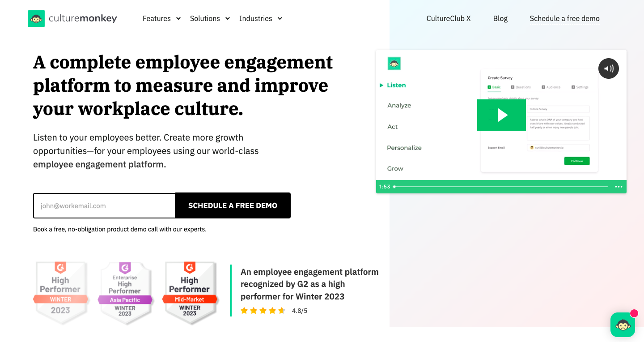Click the G2 High Performer Winter 2023 badge
The image size is (644, 342).
(61, 293)
